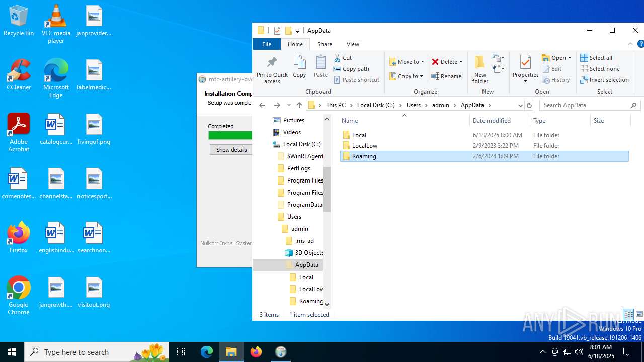Click Show details in the installer window

231,150
